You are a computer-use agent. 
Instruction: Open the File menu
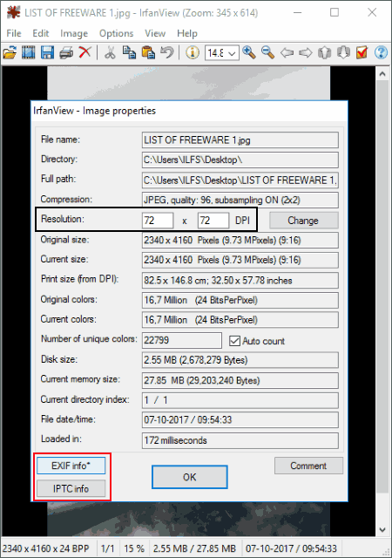[14, 33]
